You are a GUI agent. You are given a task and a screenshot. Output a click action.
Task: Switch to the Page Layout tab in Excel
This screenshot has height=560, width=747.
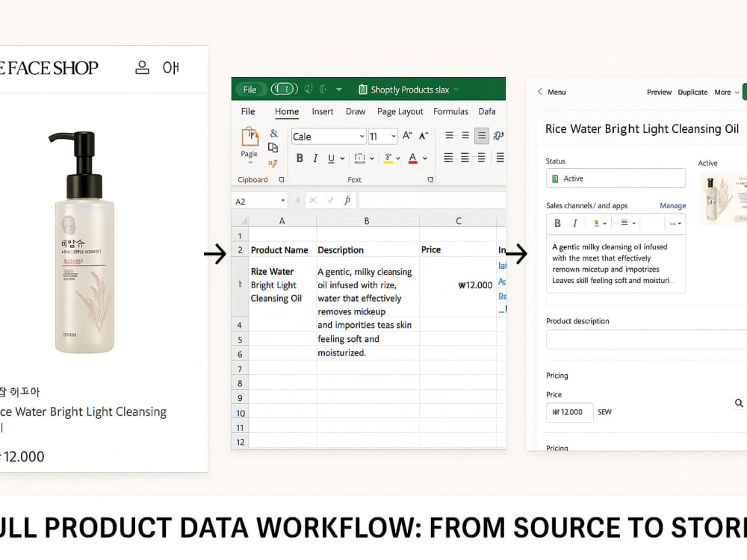[x=400, y=111]
